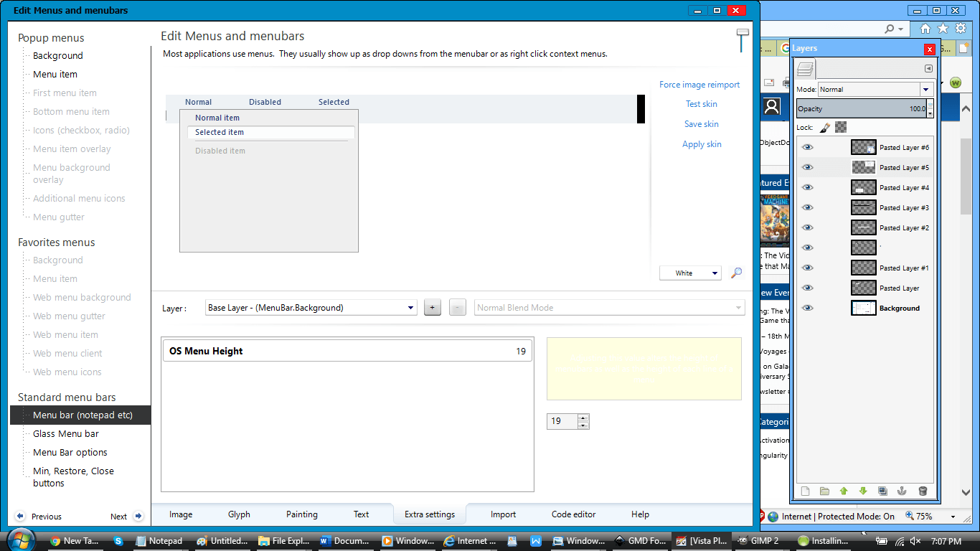Anchor the floating layer icon
The image size is (980, 551).
coord(902,491)
